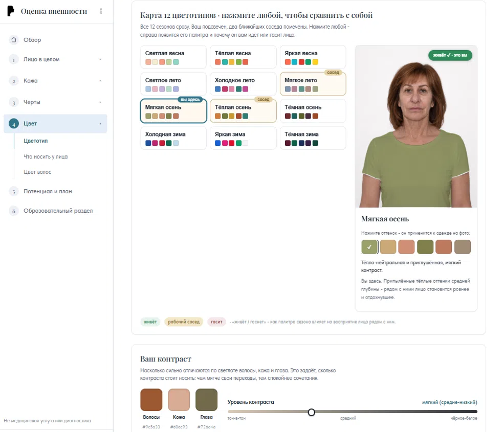Click the app logo in the sidebar header
This screenshot has width=504, height=432.
click(11, 11)
